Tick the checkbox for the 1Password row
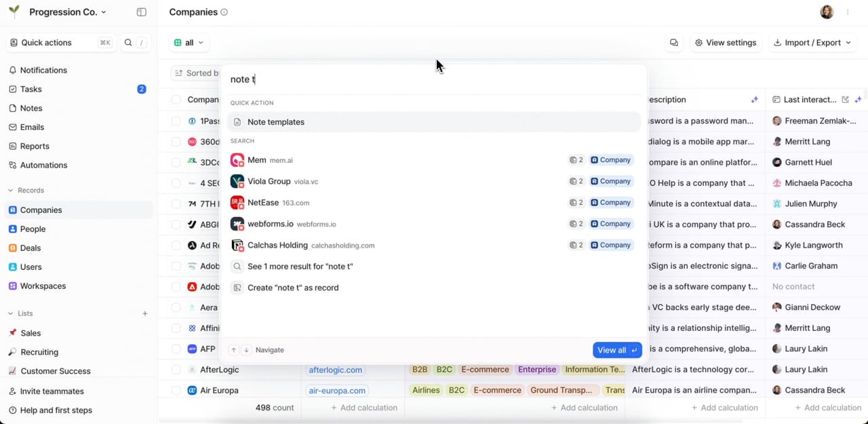The image size is (868, 424). pyautogui.click(x=176, y=121)
